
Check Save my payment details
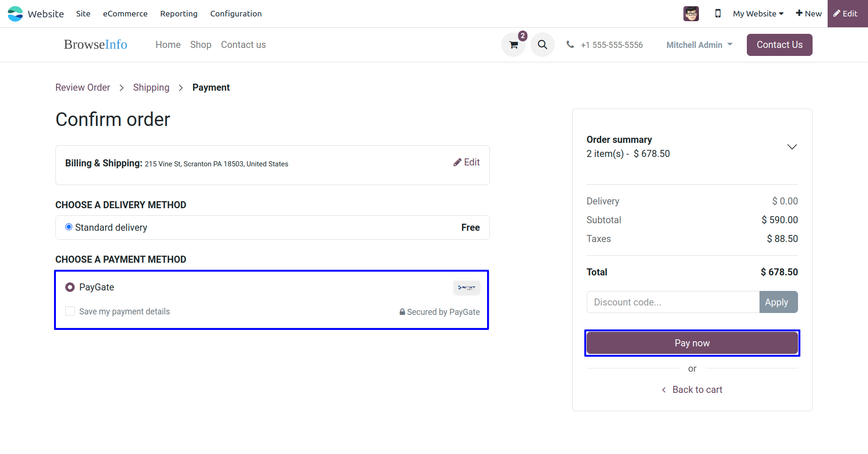point(70,311)
